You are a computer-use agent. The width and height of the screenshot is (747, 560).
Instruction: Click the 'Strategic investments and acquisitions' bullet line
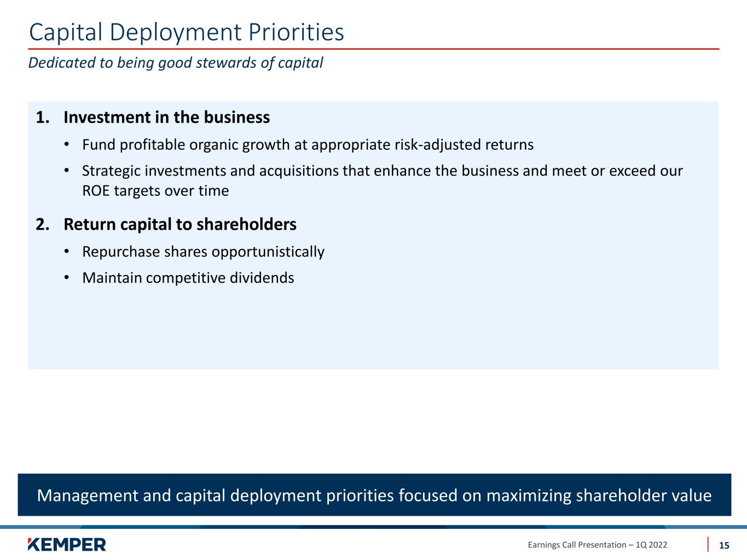(x=382, y=171)
